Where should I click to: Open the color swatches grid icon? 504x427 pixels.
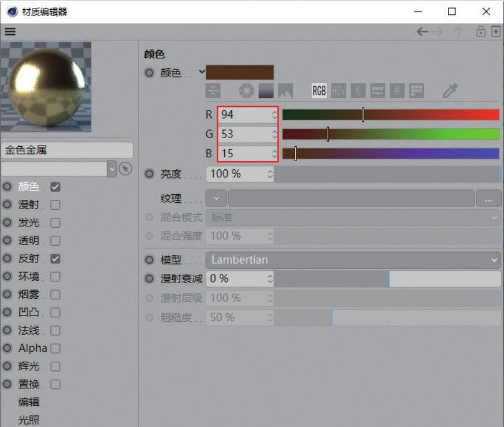(x=417, y=91)
